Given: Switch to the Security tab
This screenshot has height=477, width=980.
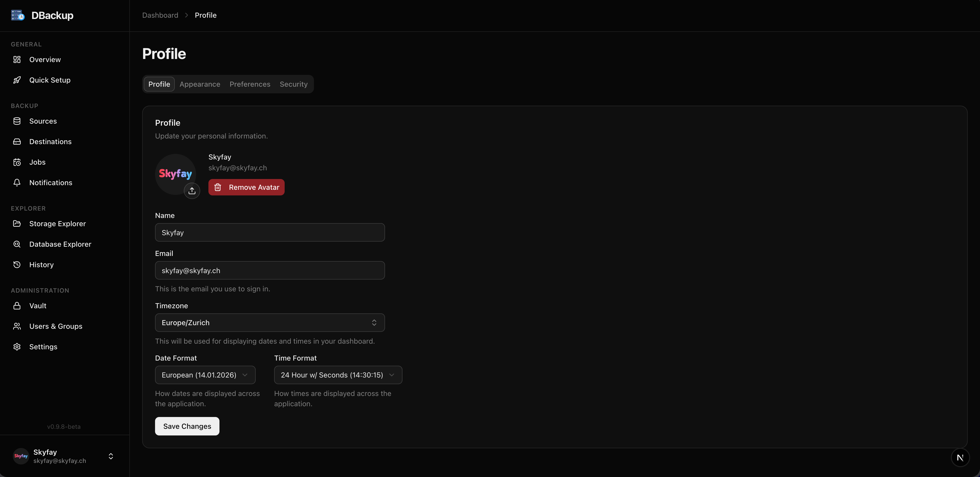Looking at the screenshot, I should (x=293, y=84).
